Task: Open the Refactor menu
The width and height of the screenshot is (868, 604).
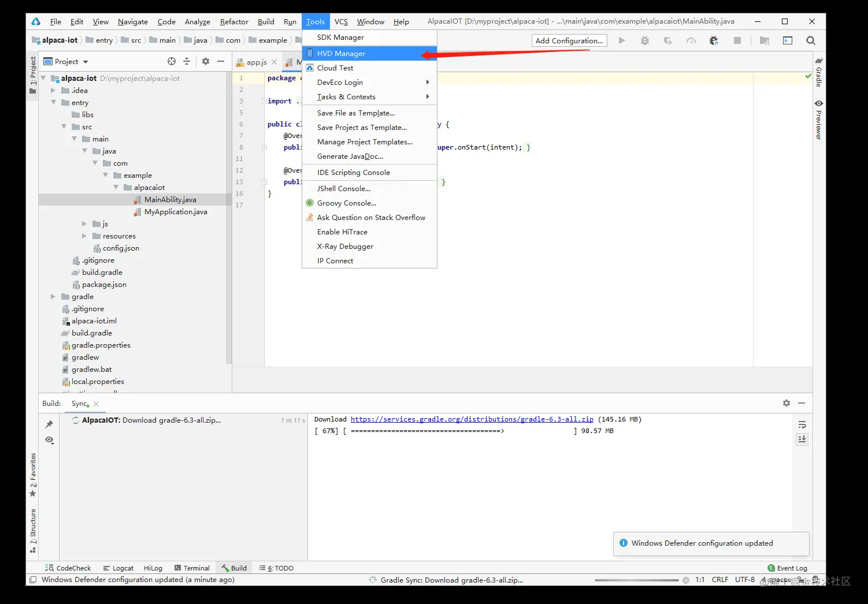Action: tap(234, 21)
